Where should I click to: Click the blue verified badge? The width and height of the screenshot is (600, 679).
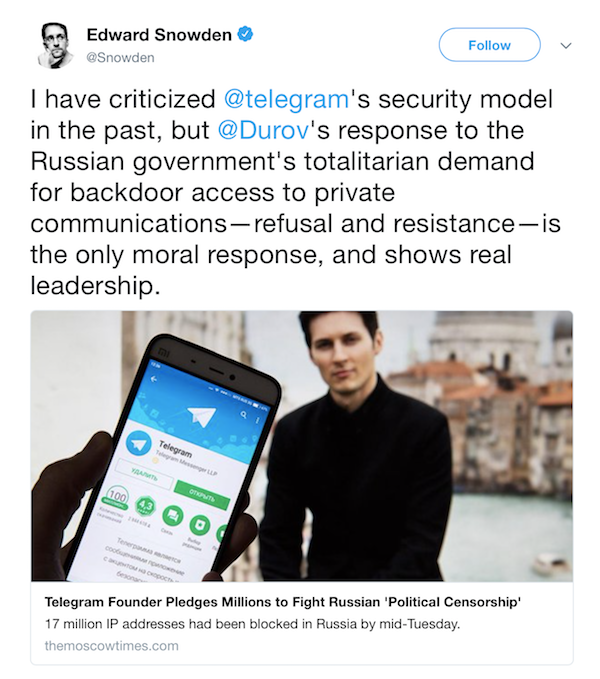[245, 34]
